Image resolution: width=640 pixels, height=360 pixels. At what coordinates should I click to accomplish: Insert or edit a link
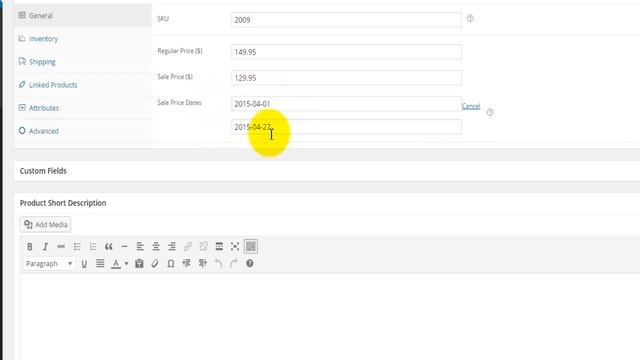pos(188,247)
